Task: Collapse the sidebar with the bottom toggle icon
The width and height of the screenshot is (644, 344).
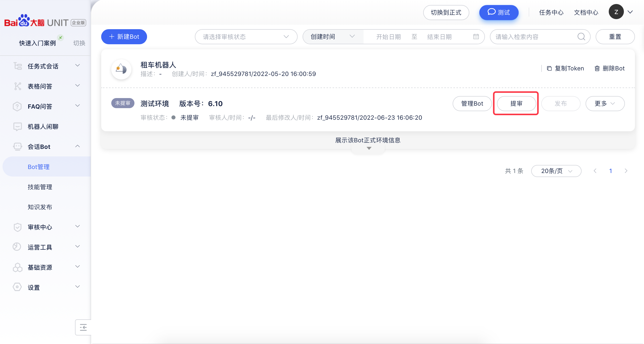Action: (83, 327)
